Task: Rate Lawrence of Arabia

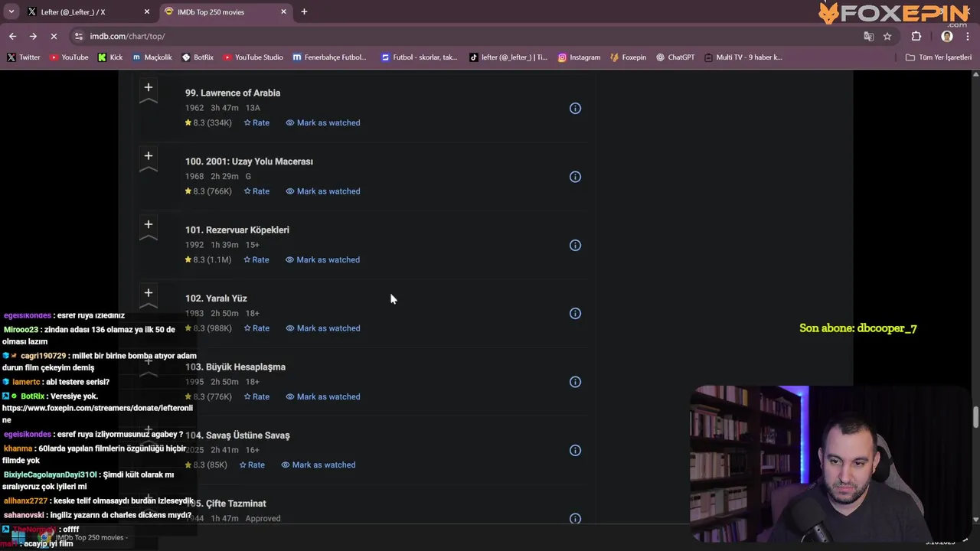Action: 256,122
